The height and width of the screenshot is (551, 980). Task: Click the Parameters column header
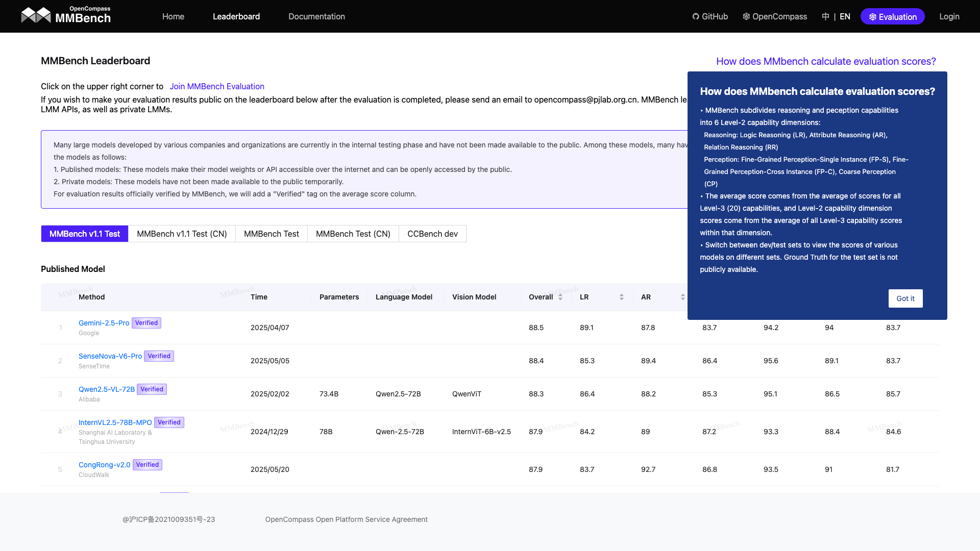coord(339,297)
